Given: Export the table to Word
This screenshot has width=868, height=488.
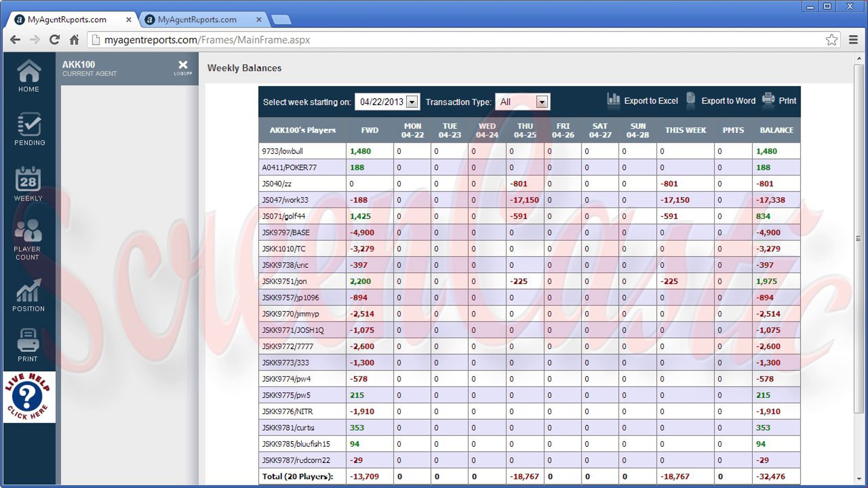Looking at the screenshot, I should [721, 100].
